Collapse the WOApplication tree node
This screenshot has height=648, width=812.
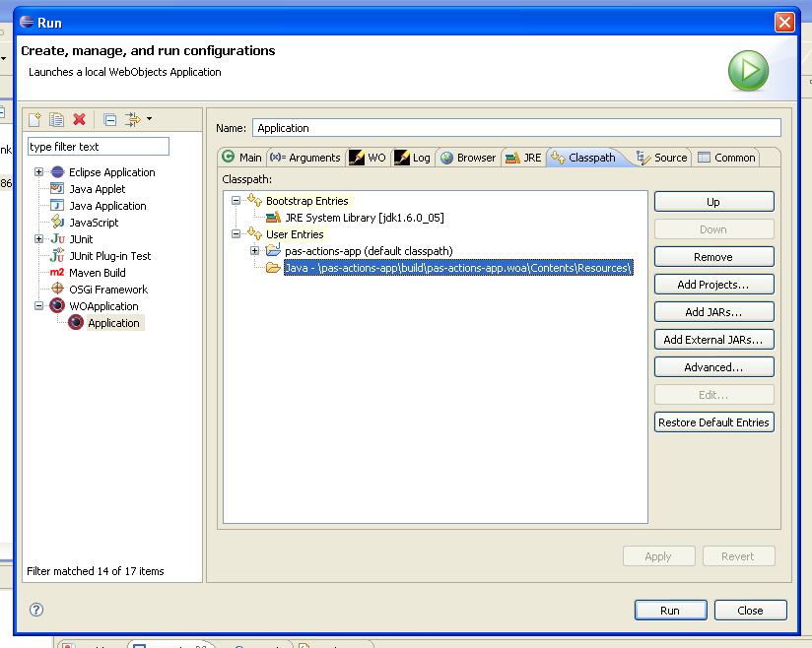pyautogui.click(x=39, y=306)
